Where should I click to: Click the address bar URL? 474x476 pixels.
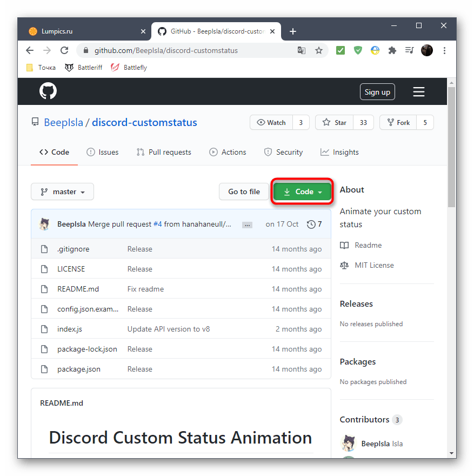166,50
